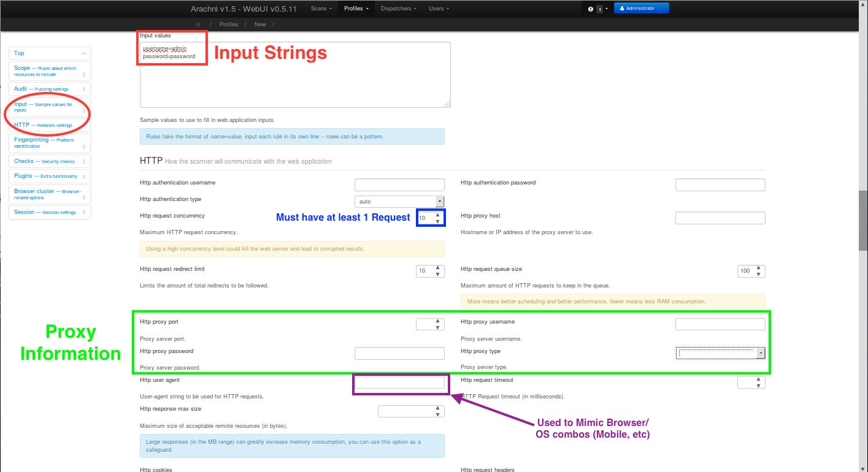Go to Profiles breadcrumb link
This screenshot has width=868, height=472.
pyautogui.click(x=229, y=25)
